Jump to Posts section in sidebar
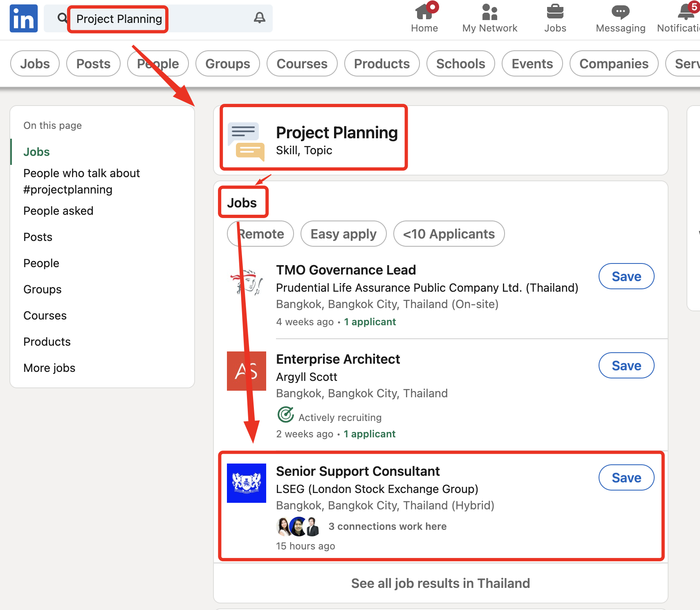This screenshot has height=610, width=700. tap(38, 237)
